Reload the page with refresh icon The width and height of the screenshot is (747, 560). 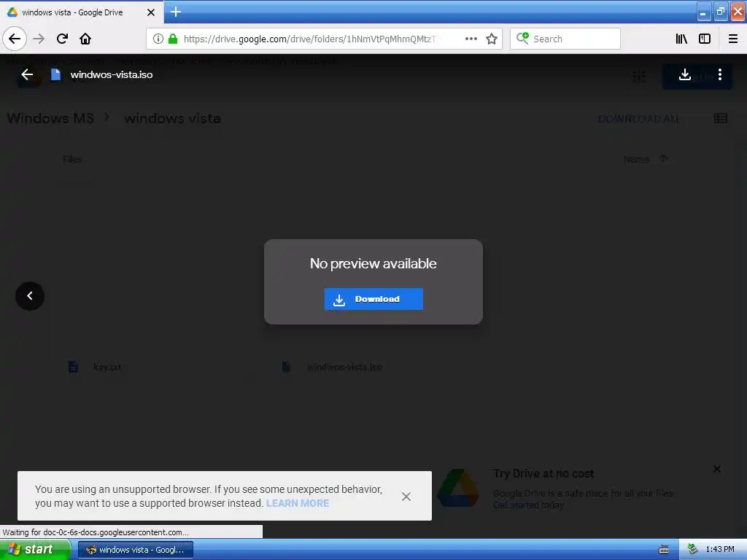tap(62, 39)
